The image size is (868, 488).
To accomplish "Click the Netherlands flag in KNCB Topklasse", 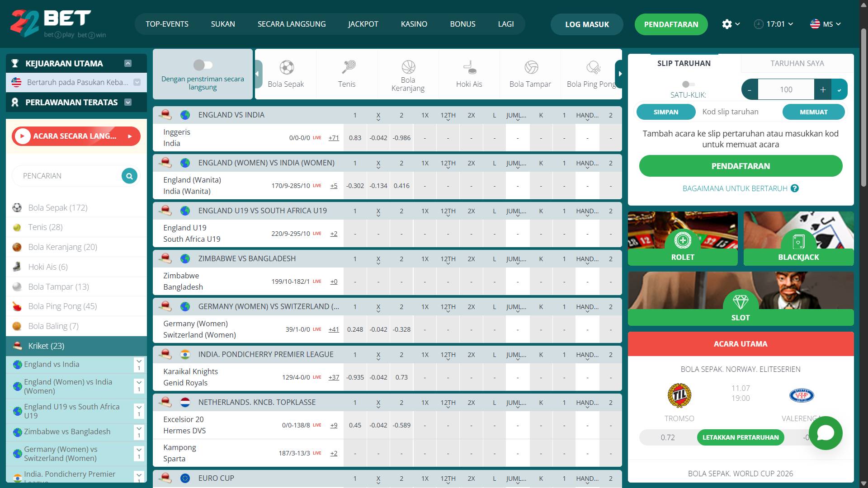I will pyautogui.click(x=185, y=402).
